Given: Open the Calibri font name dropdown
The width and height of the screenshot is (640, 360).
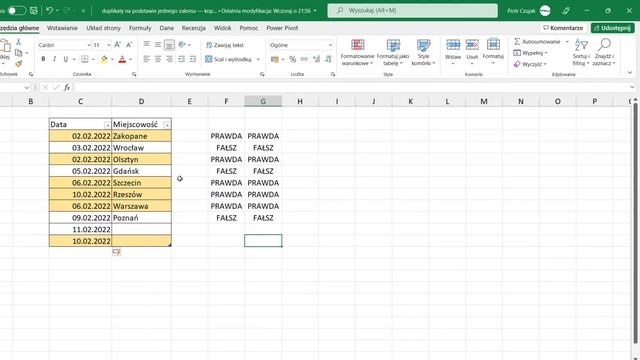Looking at the screenshot, I should tap(89, 45).
